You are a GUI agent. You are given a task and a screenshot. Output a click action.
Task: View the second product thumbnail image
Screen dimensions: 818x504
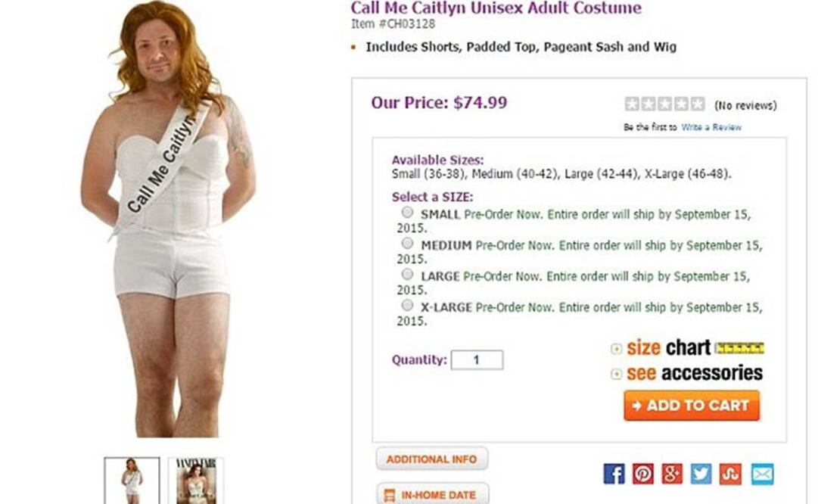(196, 481)
